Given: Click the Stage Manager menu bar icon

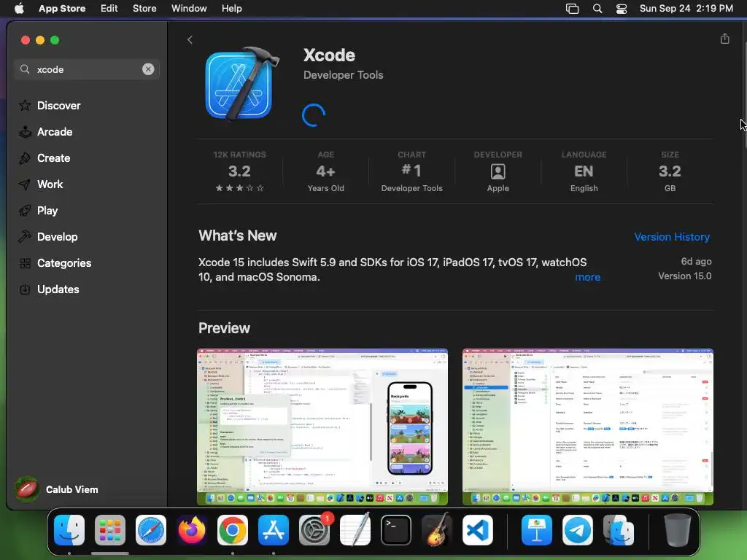Looking at the screenshot, I should [572, 8].
